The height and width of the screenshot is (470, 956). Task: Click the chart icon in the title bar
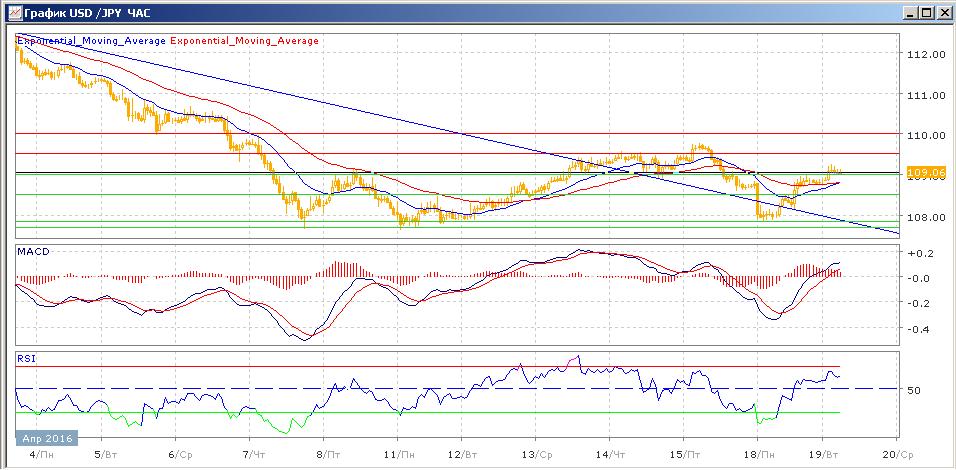click(12, 13)
